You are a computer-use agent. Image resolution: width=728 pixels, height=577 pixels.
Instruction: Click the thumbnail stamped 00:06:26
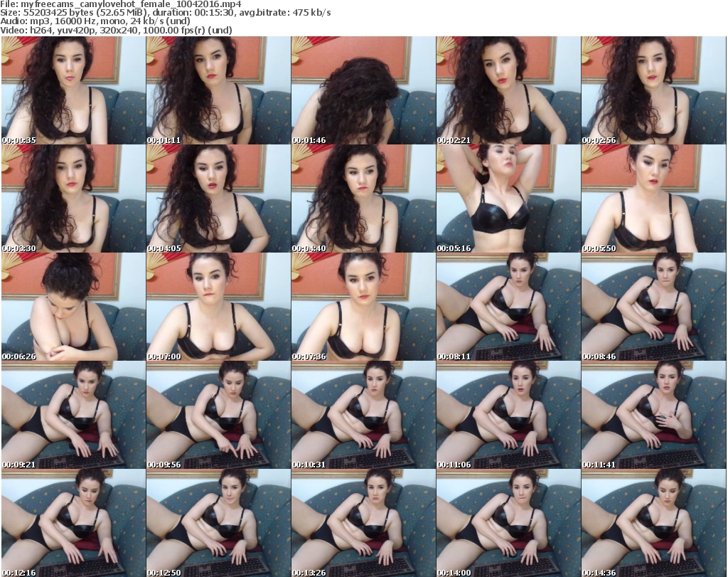73,307
